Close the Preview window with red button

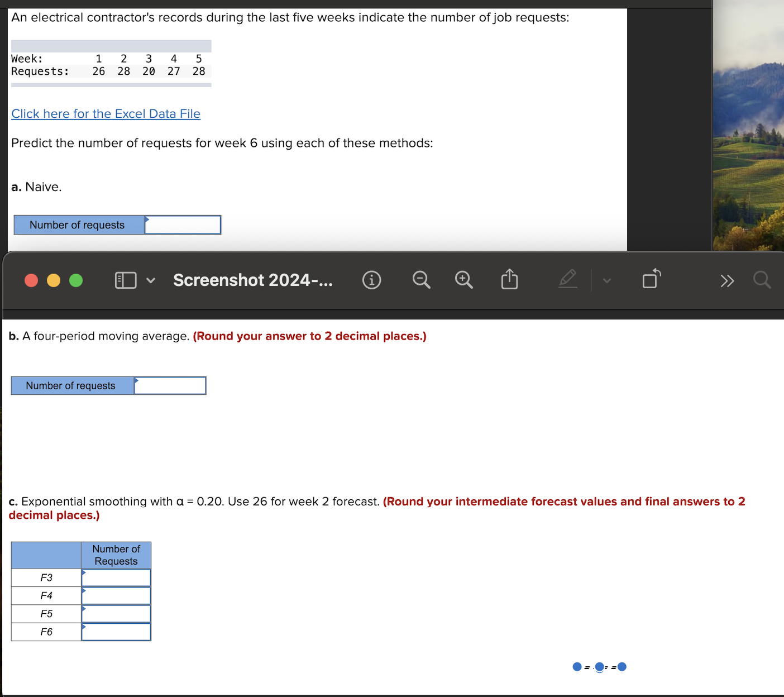click(31, 280)
